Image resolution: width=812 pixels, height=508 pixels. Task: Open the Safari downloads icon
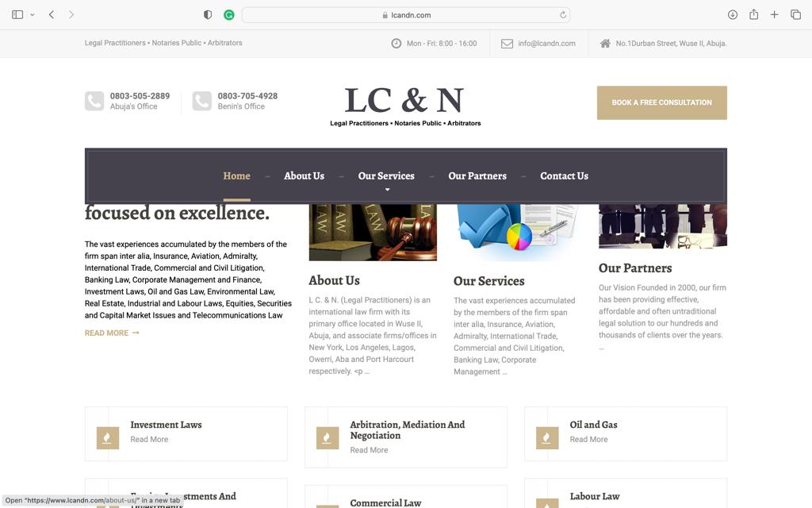[x=733, y=15]
